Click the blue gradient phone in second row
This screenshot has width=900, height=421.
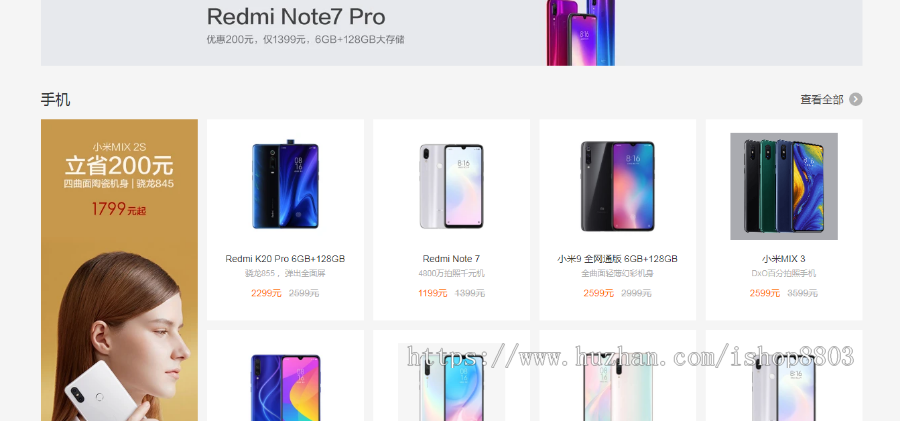(285, 388)
